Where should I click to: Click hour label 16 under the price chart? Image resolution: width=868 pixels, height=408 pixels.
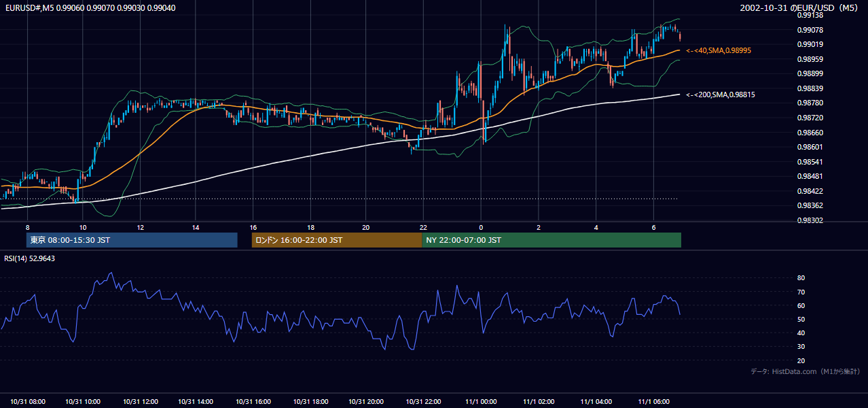point(253,227)
